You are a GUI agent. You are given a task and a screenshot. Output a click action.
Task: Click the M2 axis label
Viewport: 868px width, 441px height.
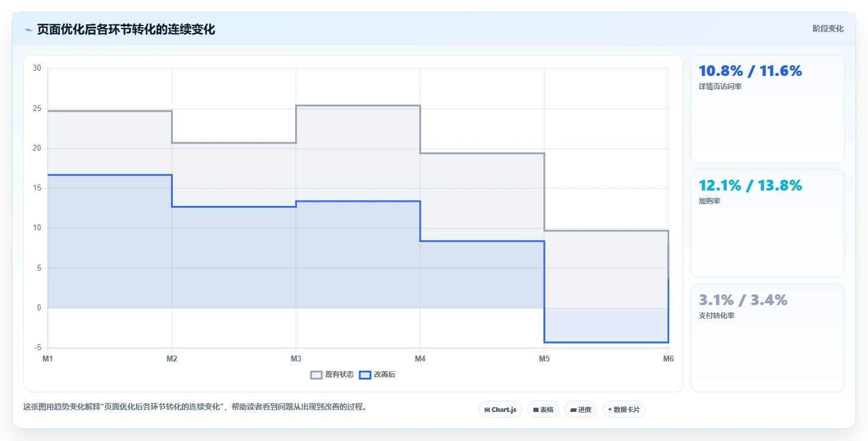point(172,358)
